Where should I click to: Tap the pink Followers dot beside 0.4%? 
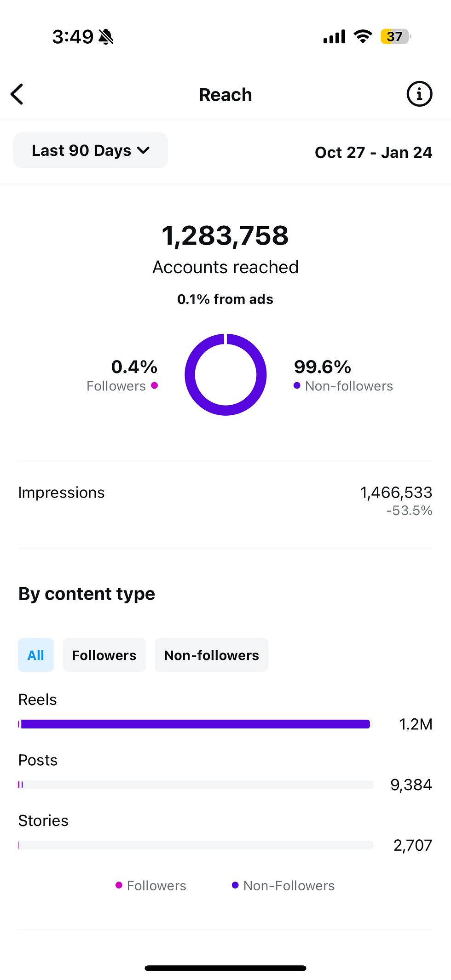155,385
